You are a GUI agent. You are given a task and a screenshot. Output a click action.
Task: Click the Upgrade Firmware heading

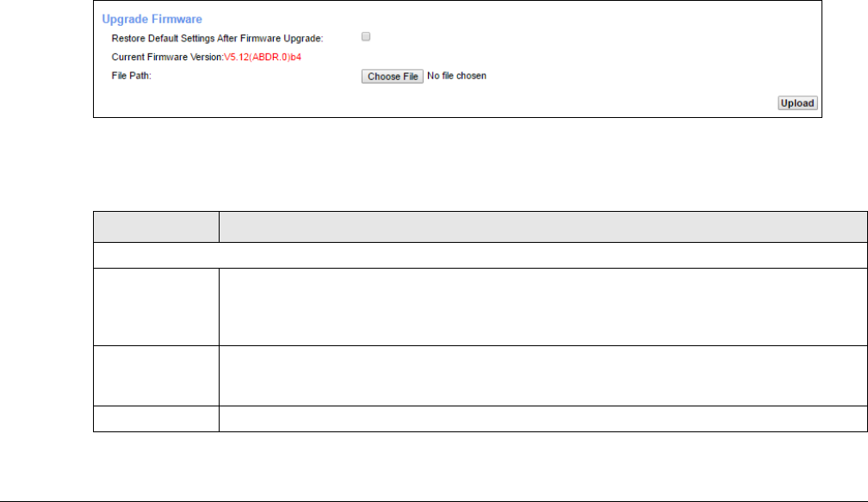(152, 19)
